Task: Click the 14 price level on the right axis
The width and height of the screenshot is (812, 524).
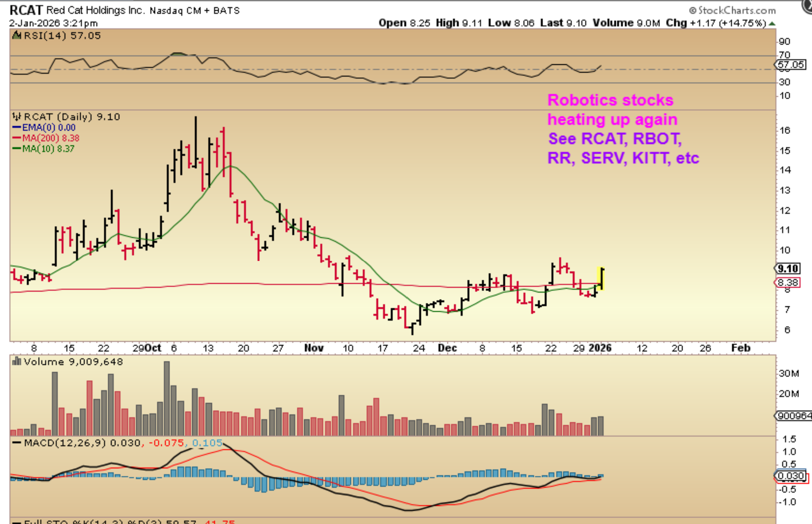Action: click(785, 170)
